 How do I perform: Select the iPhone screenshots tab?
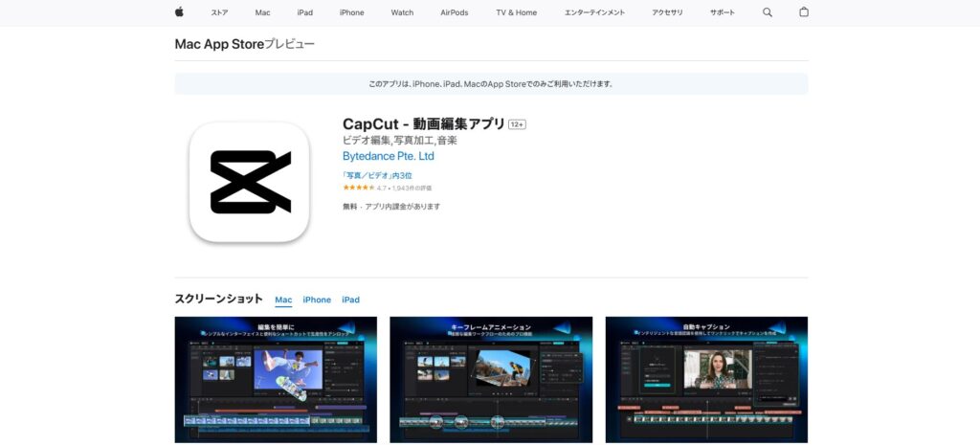[317, 300]
